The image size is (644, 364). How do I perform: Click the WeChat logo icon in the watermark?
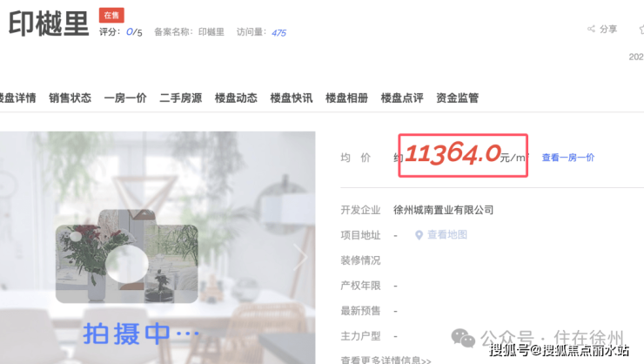pyautogui.click(x=463, y=338)
